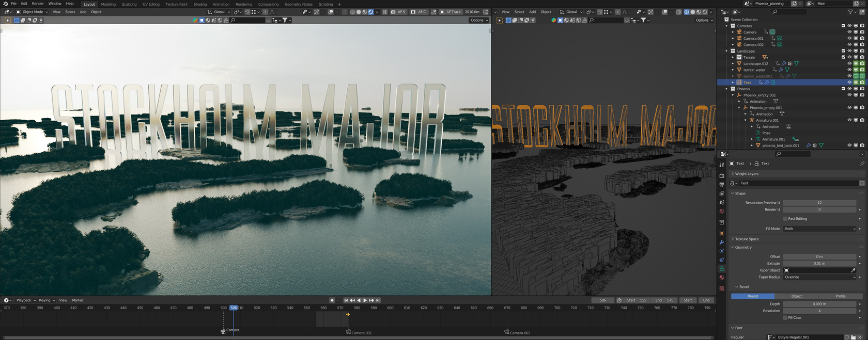Viewport: 868px width, 340px height.
Task: Open the Fill Mode dropdown
Action: (819, 229)
